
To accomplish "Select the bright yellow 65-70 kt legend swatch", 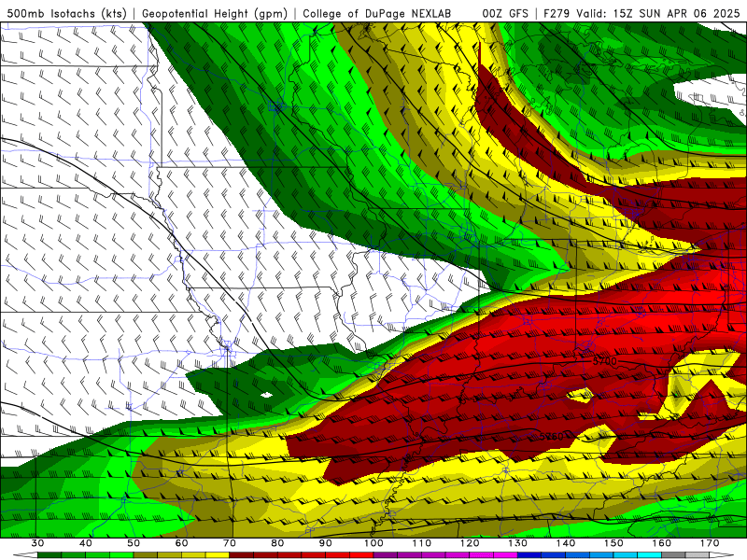I will click(x=218, y=555).
